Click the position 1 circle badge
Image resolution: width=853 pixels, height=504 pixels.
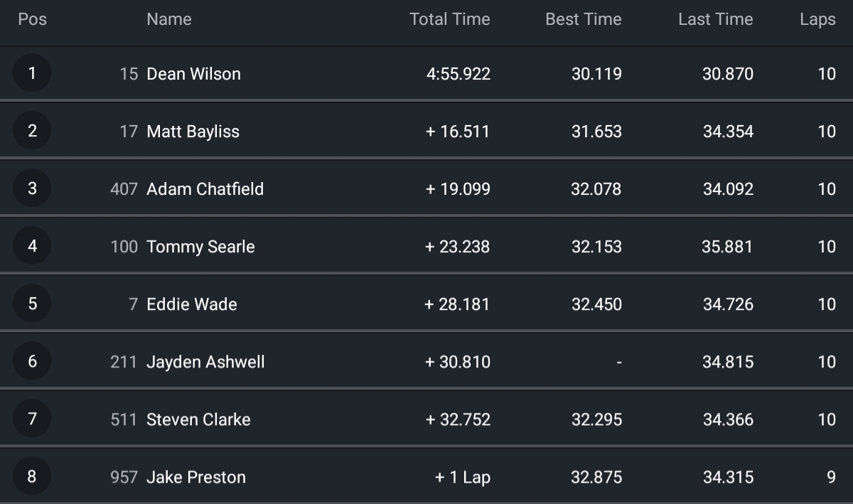point(32,73)
